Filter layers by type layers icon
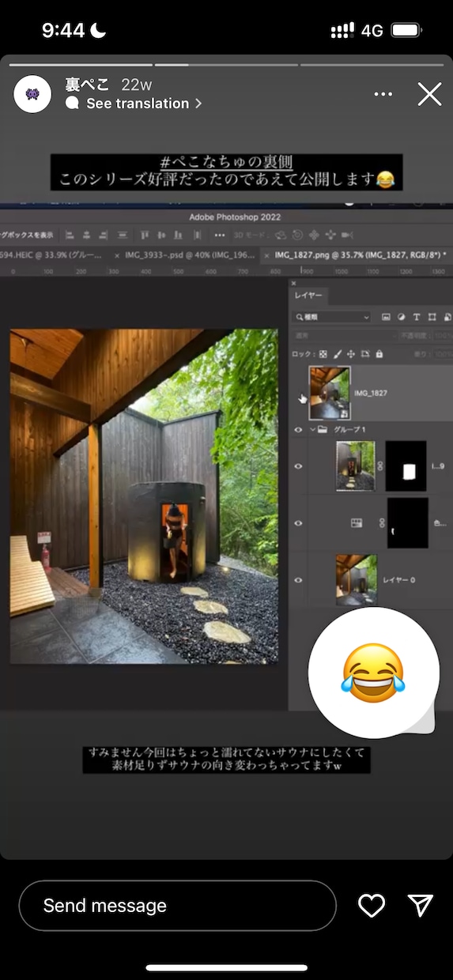The height and width of the screenshot is (980, 453). click(417, 317)
